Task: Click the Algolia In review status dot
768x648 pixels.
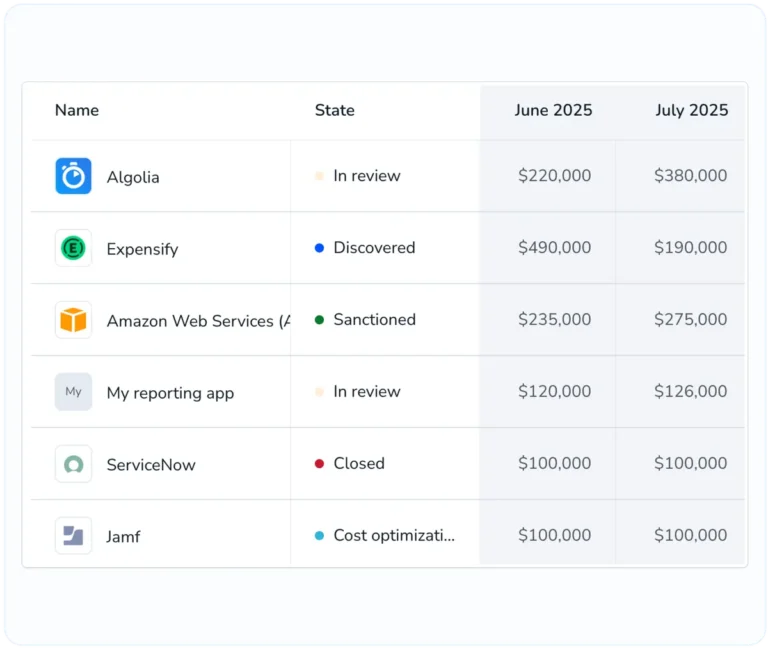Action: 319,176
